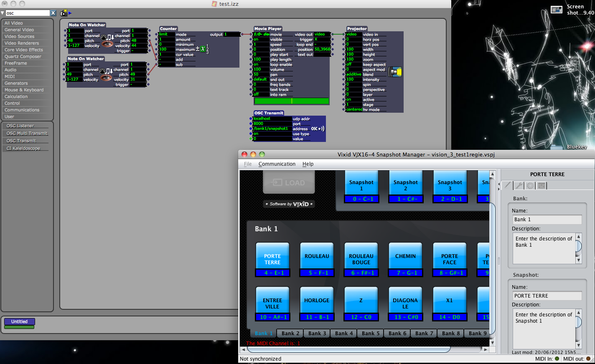595x364 pixels.
Task: Open the search options triangle left of osc field
Action: tap(3, 13)
